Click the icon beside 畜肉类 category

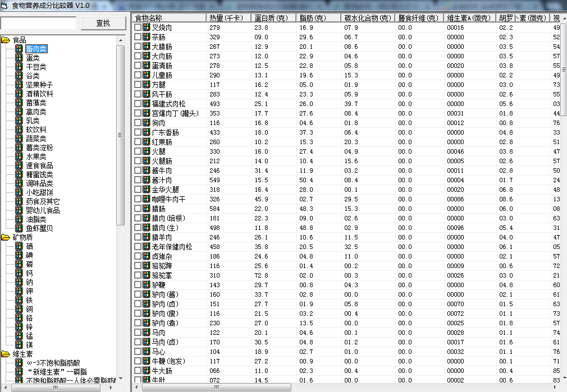19,48
